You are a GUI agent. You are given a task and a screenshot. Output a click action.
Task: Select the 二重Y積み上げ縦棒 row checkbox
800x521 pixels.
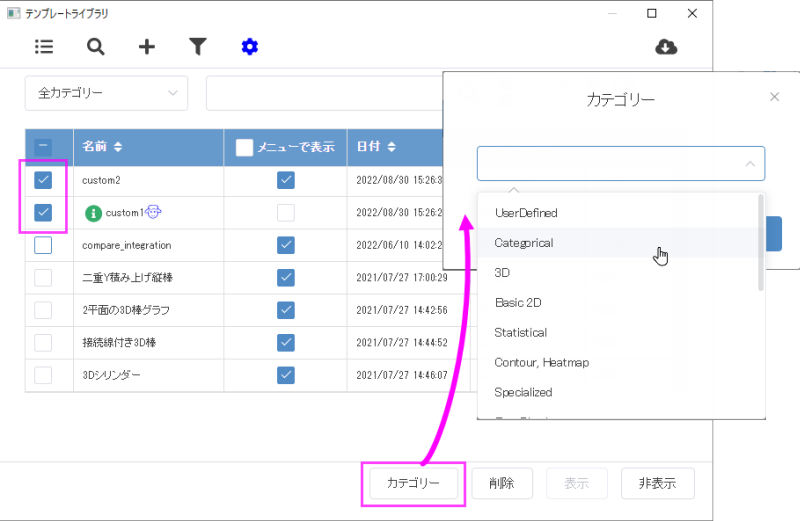click(x=43, y=278)
